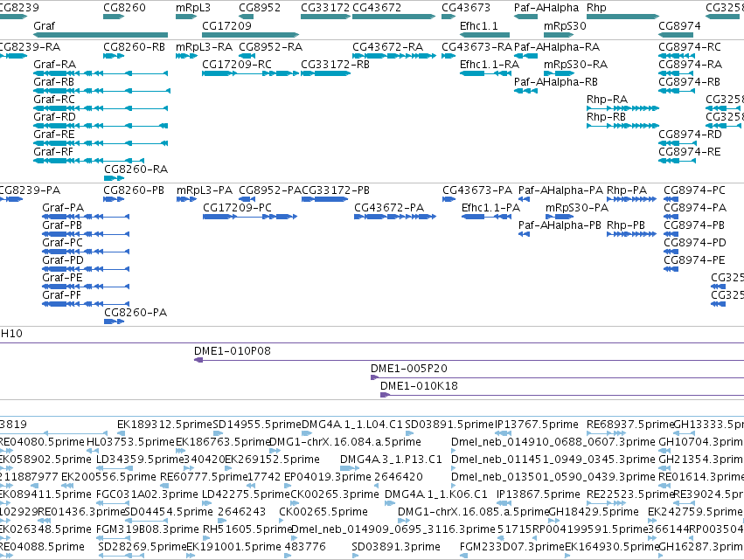Open the Graf-RD transcript label
Image resolution: width=744 pixels, height=560 pixels.
click(x=54, y=117)
